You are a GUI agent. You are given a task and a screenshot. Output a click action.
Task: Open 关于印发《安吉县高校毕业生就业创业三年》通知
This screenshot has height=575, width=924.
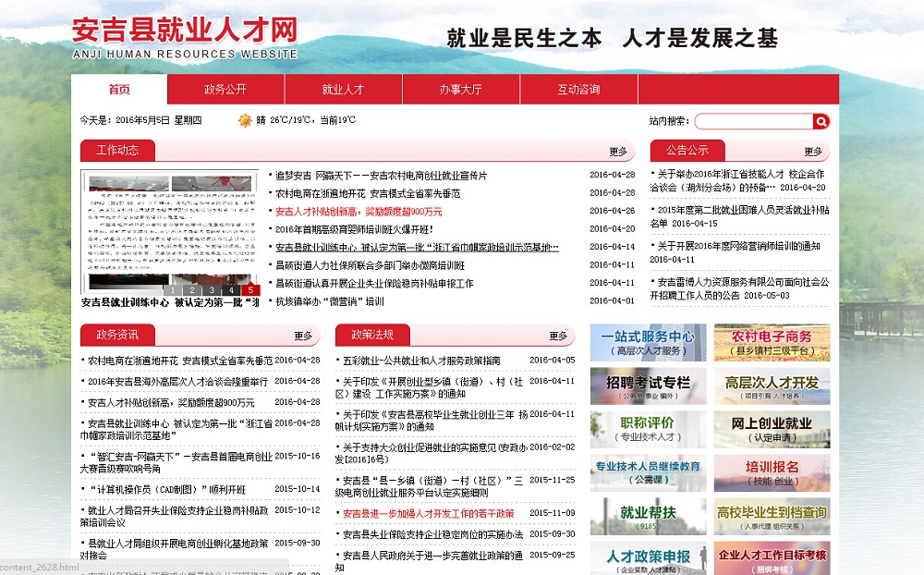pyautogui.click(x=432, y=421)
